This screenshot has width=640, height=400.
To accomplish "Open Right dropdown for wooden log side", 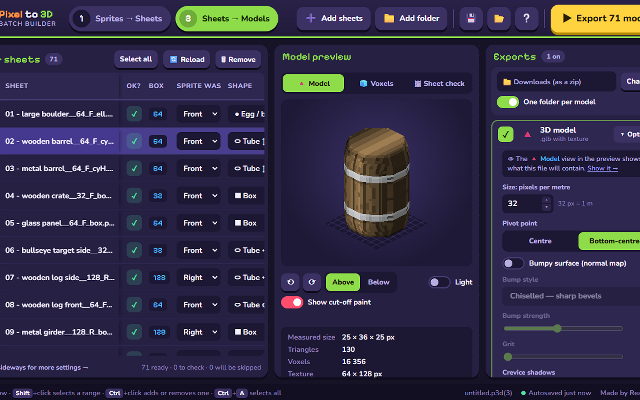I will click(x=198, y=278).
